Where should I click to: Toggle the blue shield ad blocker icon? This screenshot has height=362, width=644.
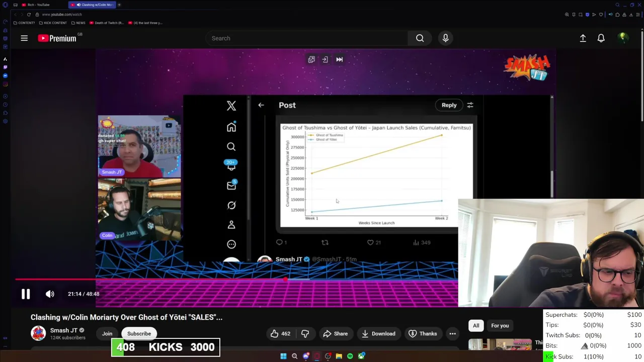coord(587,15)
